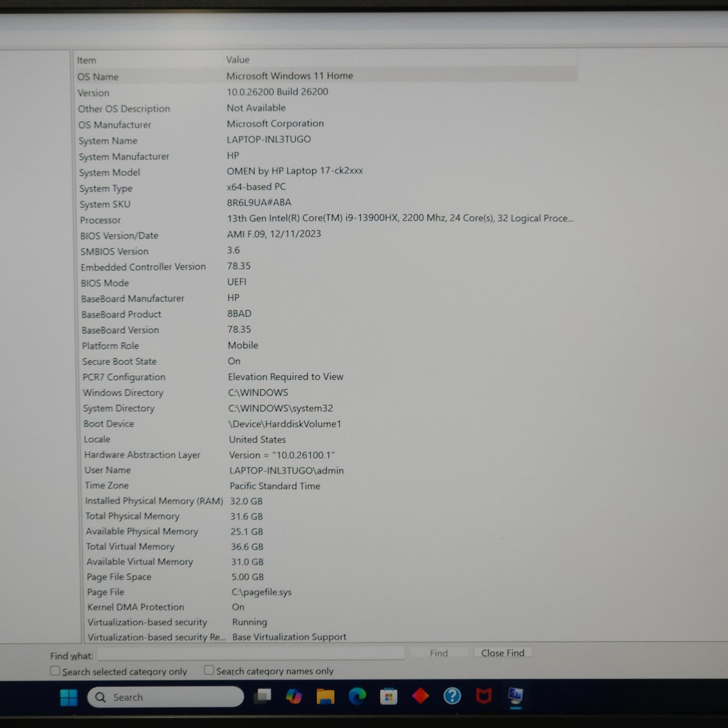The image size is (728, 728).
Task: Click the System Information taskbar icon
Action: tap(515, 696)
